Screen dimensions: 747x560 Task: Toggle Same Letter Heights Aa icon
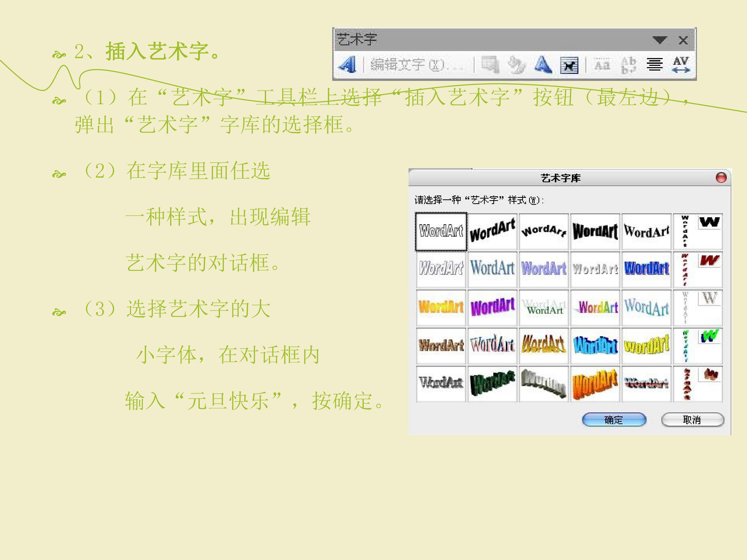pos(602,65)
